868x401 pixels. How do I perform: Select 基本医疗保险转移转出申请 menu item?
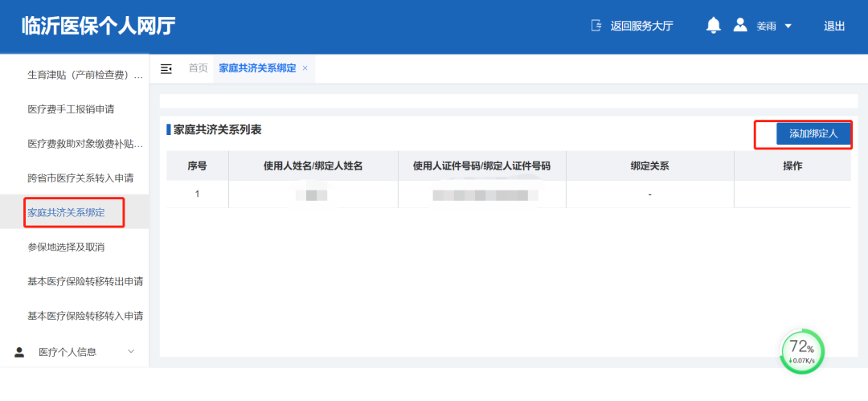(85, 281)
